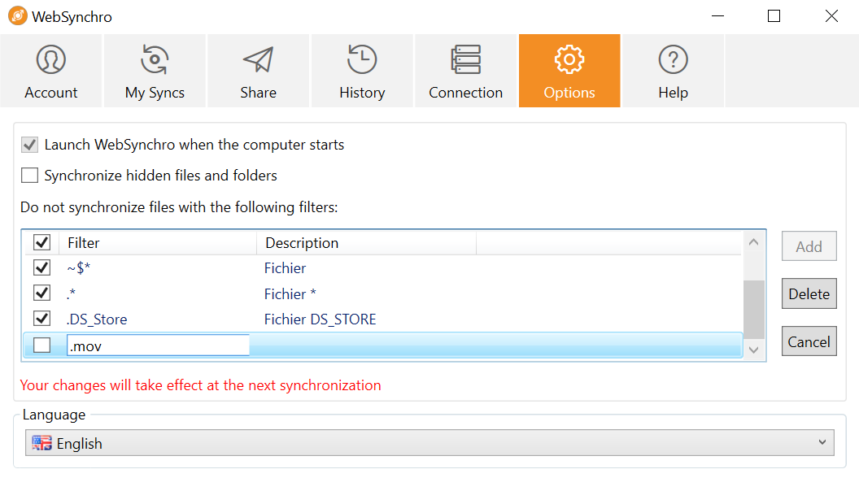Click the .mov filter text field
This screenshot has height=504, width=859.
click(x=158, y=345)
